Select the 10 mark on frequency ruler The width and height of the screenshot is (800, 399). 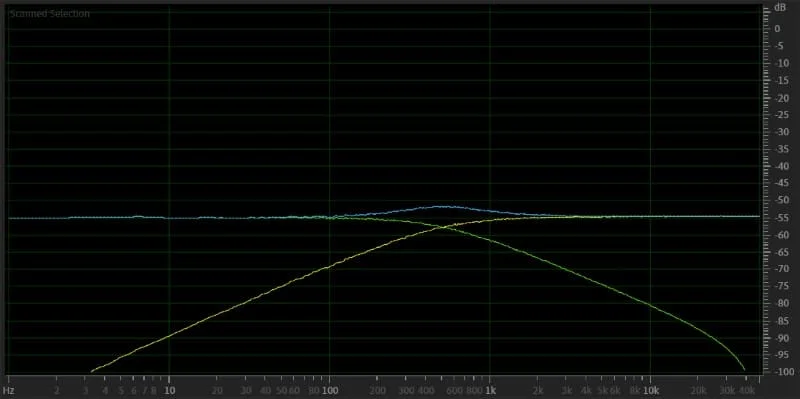pyautogui.click(x=169, y=391)
